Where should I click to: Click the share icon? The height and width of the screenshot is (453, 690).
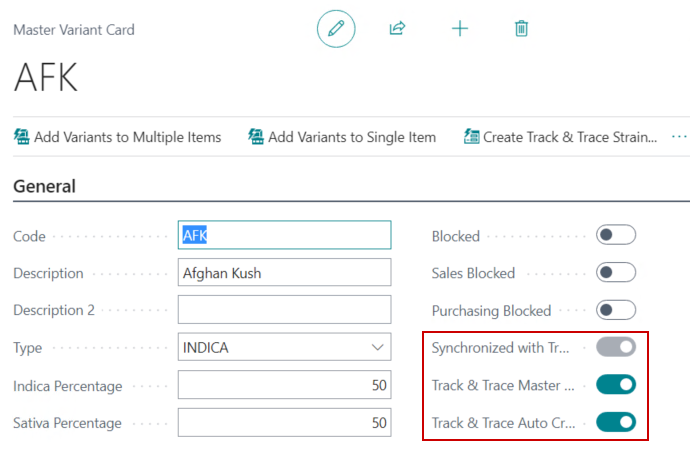[397, 28]
